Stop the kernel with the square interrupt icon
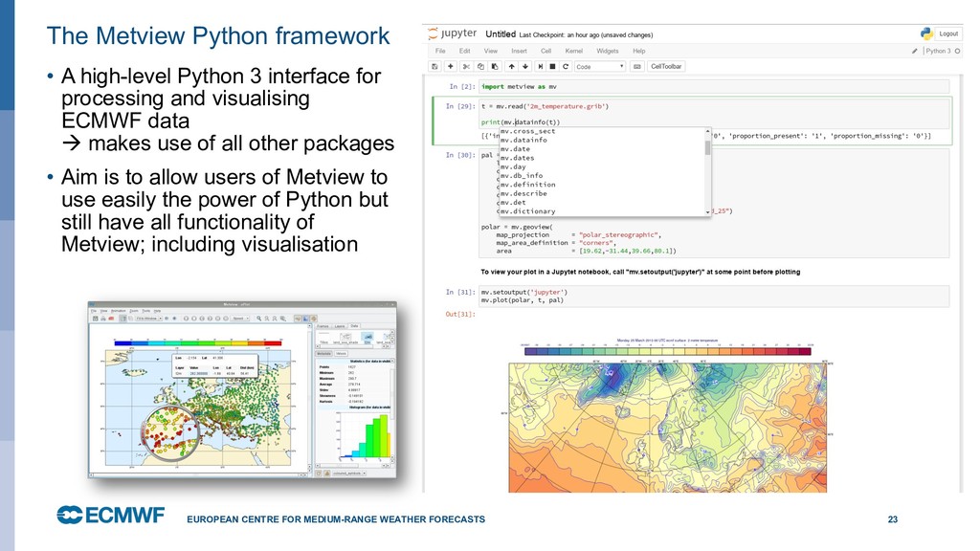Viewport: 980px width, 551px height. 550,67
